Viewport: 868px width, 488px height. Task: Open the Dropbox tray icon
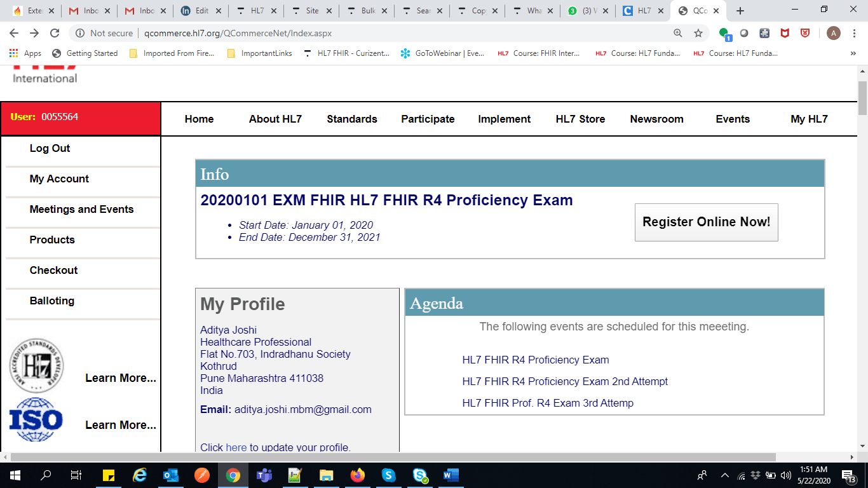click(x=756, y=475)
